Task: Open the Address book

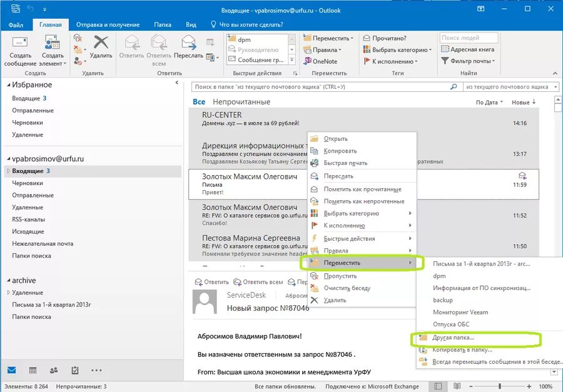Action: (468, 49)
